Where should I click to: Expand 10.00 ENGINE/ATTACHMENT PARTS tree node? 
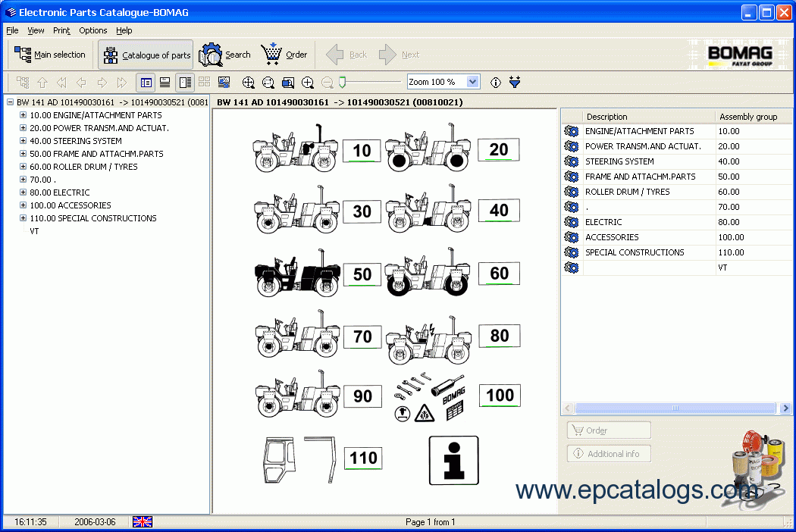click(23, 115)
